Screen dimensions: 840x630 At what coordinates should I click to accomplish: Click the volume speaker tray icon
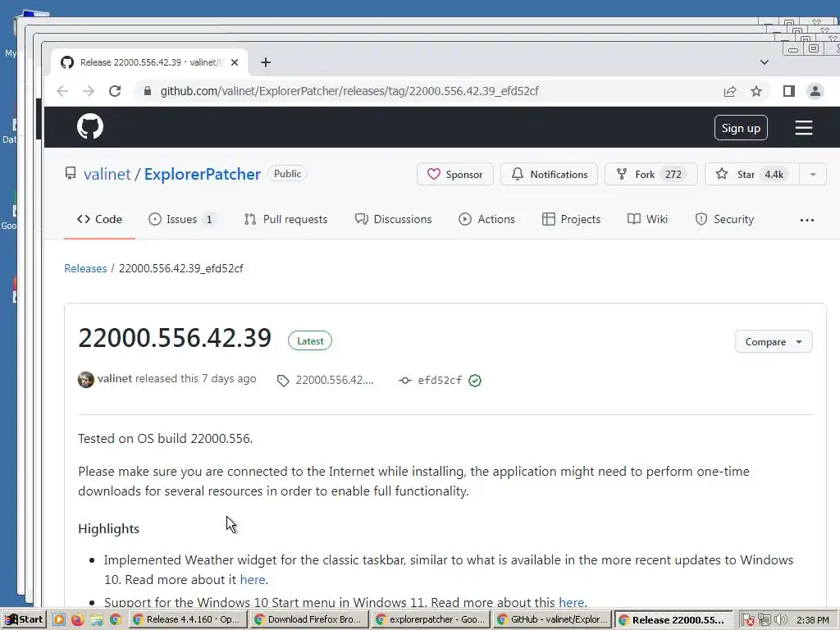coord(781,620)
